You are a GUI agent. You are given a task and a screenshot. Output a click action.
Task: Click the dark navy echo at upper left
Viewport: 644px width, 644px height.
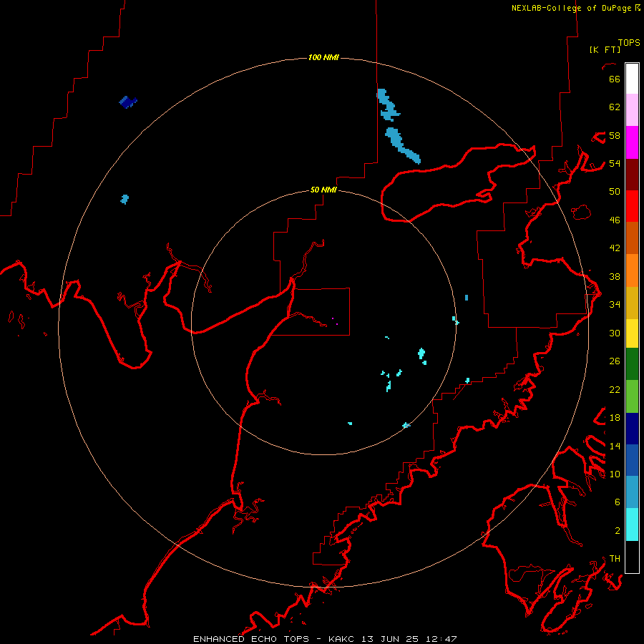pyautogui.click(x=128, y=102)
